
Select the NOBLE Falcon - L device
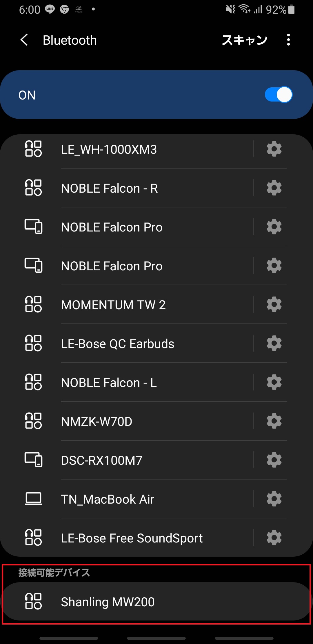tap(126, 382)
